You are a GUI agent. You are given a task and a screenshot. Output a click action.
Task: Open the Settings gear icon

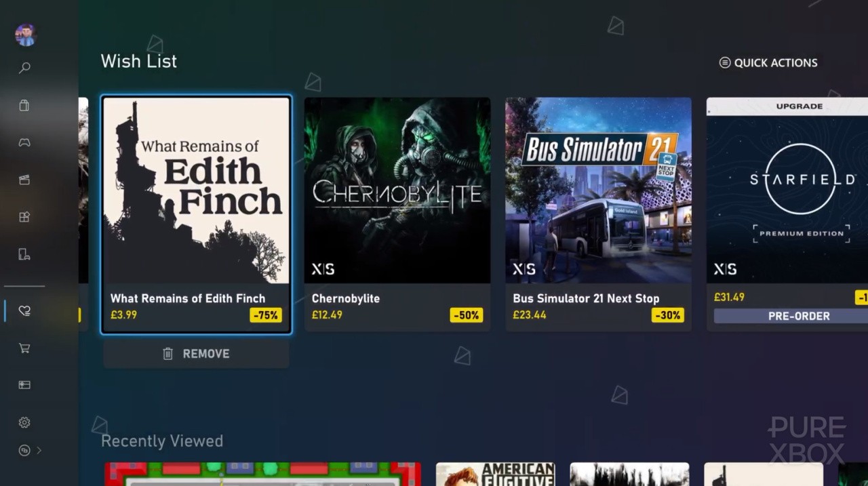tap(24, 422)
